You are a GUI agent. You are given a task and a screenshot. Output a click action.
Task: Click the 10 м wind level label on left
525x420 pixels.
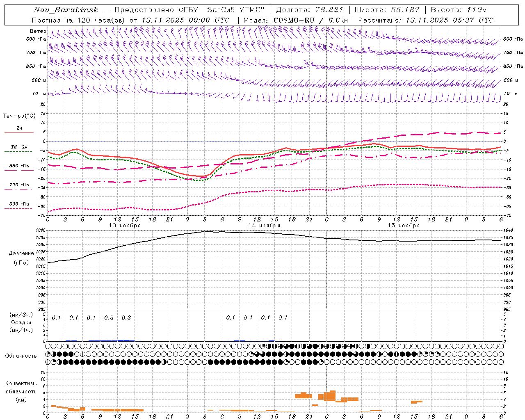coord(40,94)
